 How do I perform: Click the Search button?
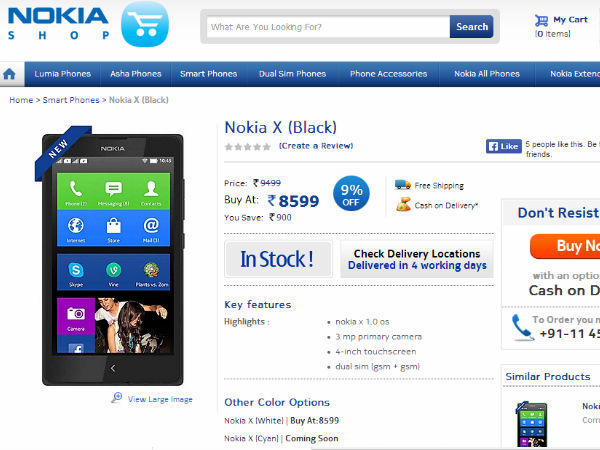tap(471, 26)
